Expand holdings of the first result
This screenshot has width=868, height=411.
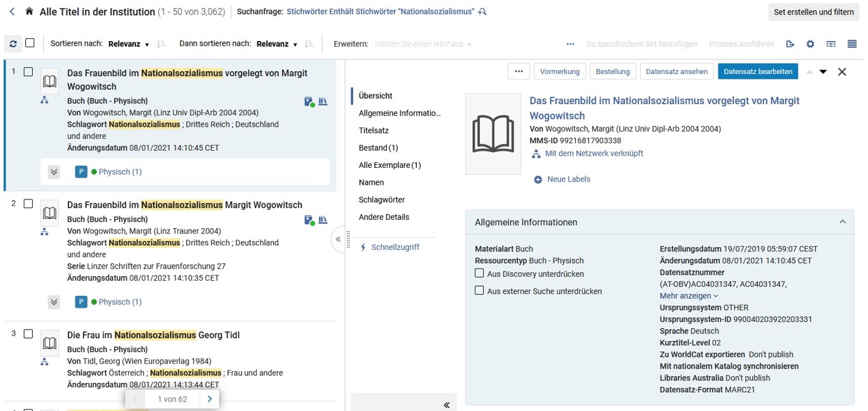click(54, 172)
